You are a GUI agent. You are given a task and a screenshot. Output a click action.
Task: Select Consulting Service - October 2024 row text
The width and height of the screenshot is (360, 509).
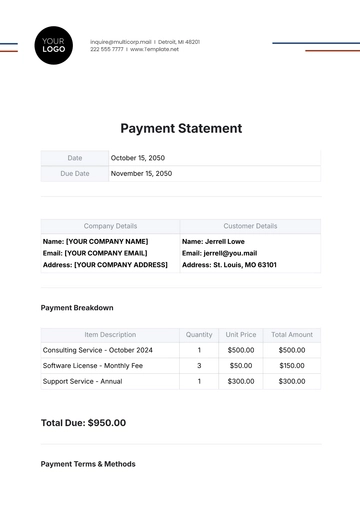(x=98, y=350)
